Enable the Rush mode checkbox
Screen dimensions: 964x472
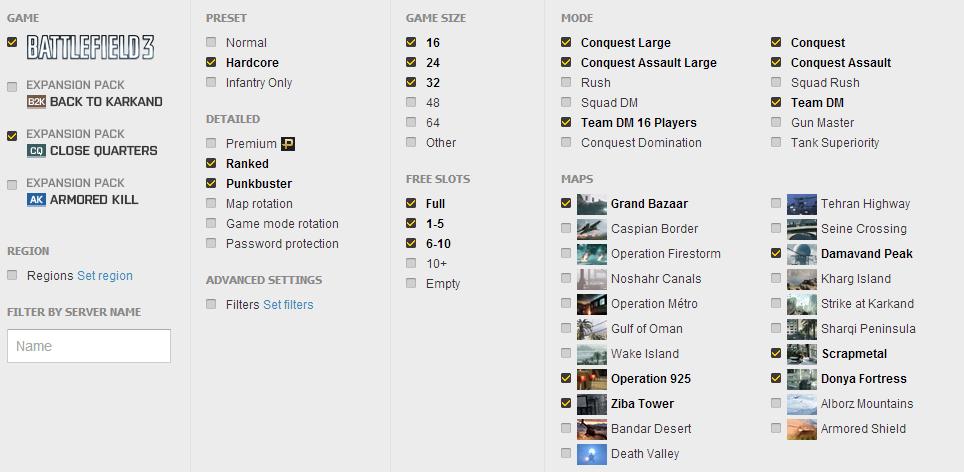(566, 82)
